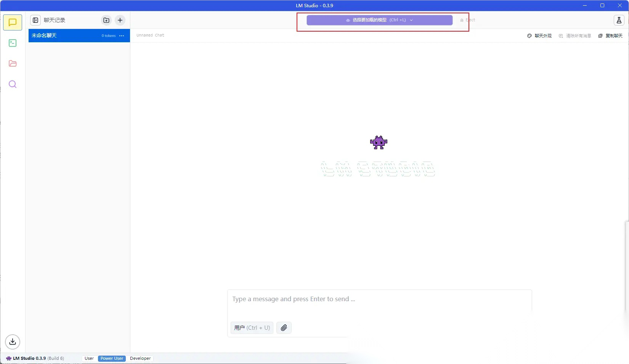
Task: Select the Power User mode
Action: [112, 358]
